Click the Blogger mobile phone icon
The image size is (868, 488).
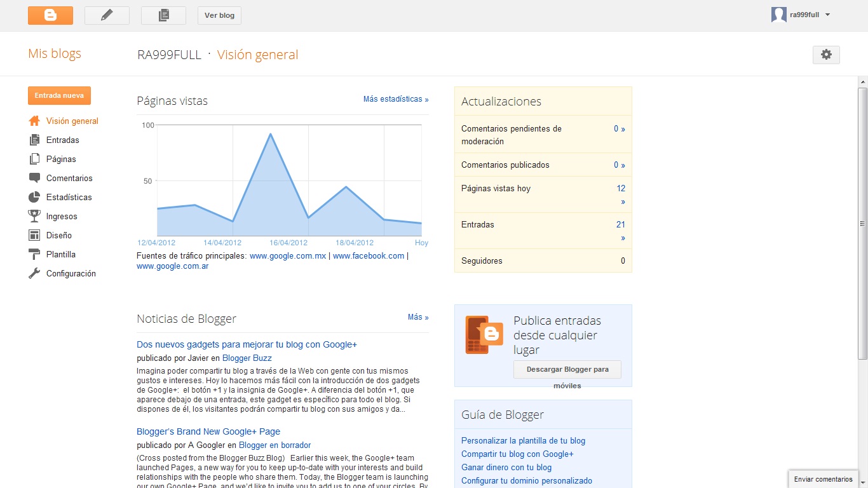click(x=484, y=334)
